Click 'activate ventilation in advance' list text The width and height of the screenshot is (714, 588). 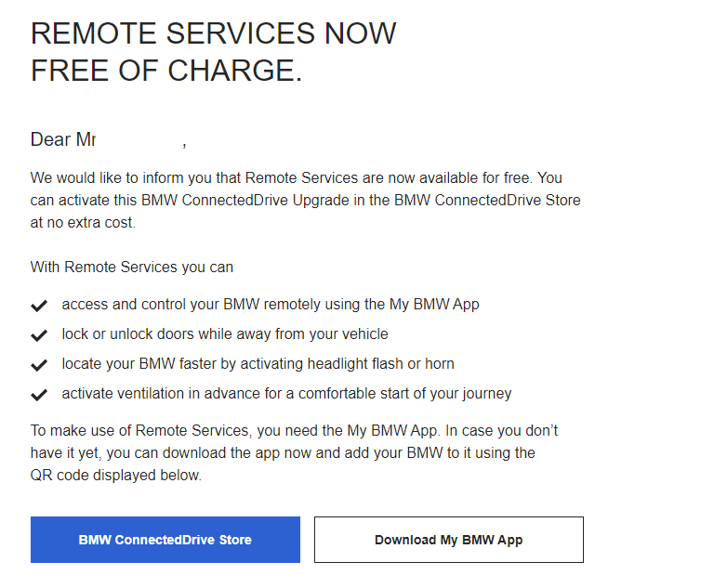pos(287,393)
